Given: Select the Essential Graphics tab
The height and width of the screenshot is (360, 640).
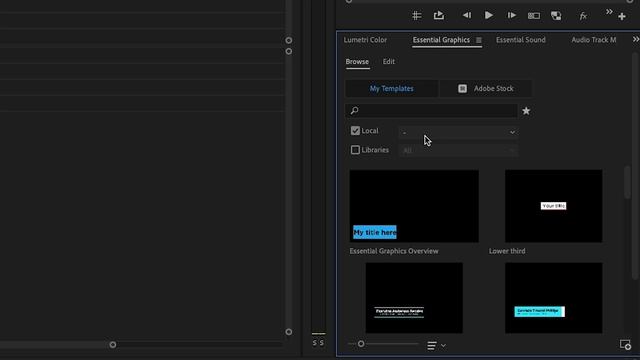Looking at the screenshot, I should pyautogui.click(x=441, y=40).
